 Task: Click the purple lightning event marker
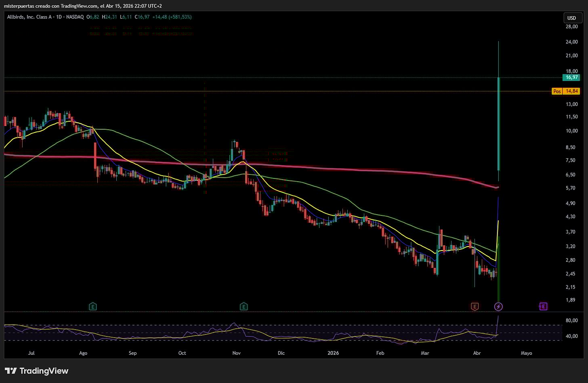pyautogui.click(x=498, y=307)
